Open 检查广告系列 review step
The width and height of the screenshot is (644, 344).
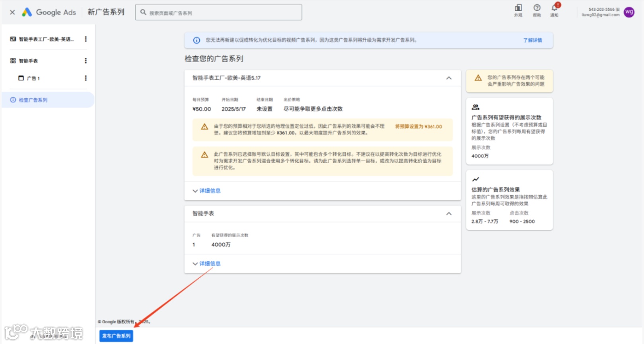pyautogui.click(x=48, y=100)
